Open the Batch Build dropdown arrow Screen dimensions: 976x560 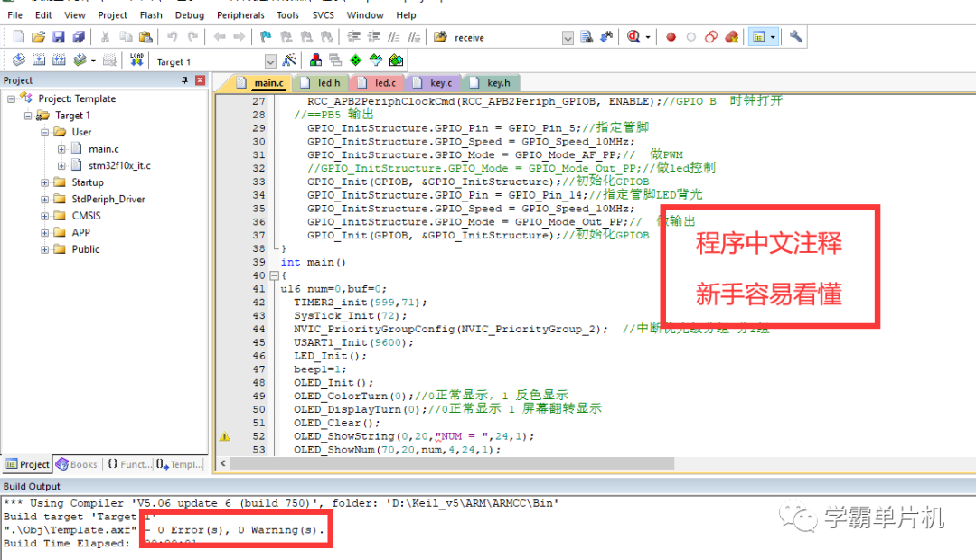pos(93,61)
